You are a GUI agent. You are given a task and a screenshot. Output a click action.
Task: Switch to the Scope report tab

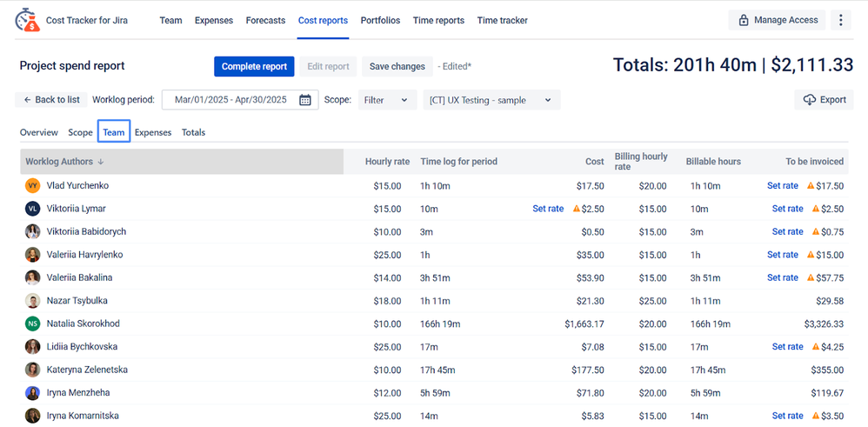(80, 132)
